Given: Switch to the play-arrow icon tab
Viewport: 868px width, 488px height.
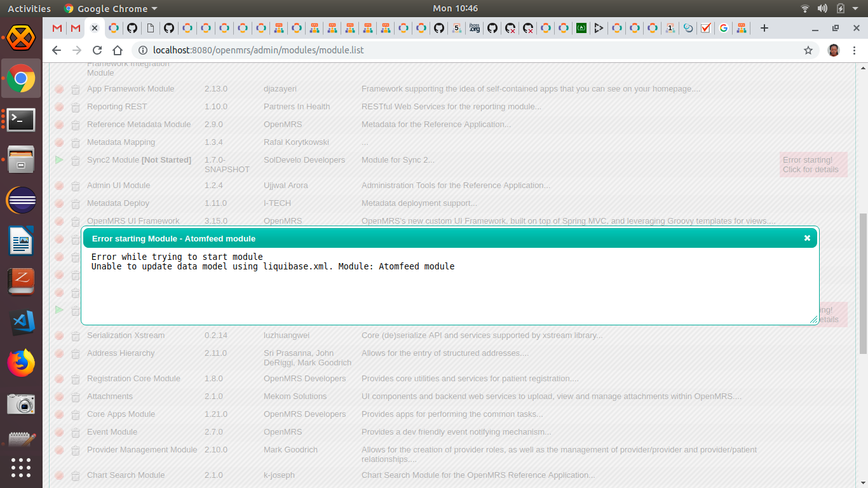Looking at the screenshot, I should coord(599,28).
